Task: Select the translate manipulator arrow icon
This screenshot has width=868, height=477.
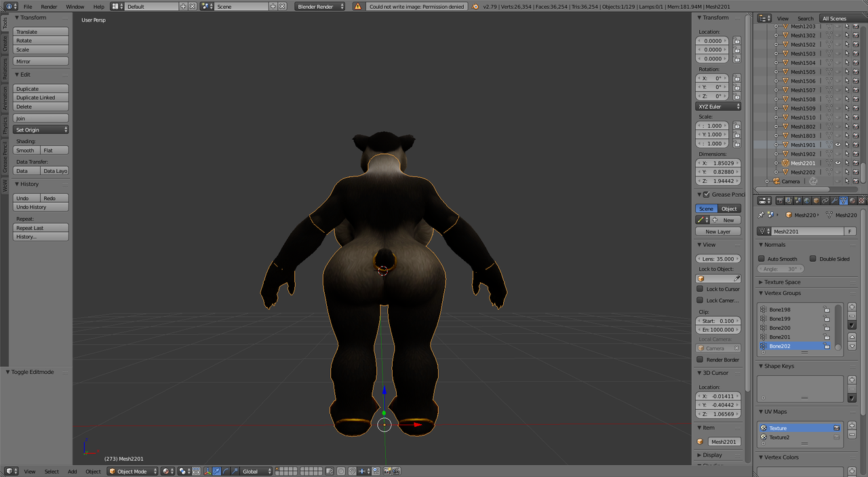Action: click(x=217, y=471)
